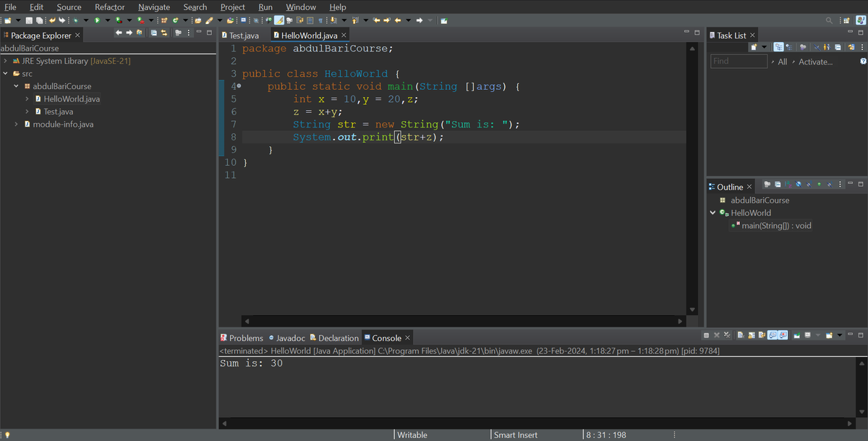Image resolution: width=868 pixels, height=441 pixels.
Task: Expand JRE System Library node
Action: pos(5,61)
